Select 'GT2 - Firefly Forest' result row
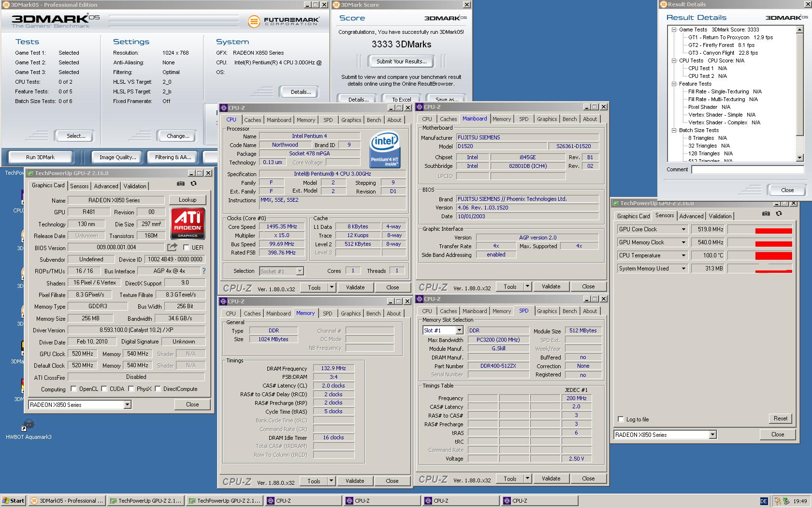The width and height of the screenshot is (812, 508). (x=721, y=45)
